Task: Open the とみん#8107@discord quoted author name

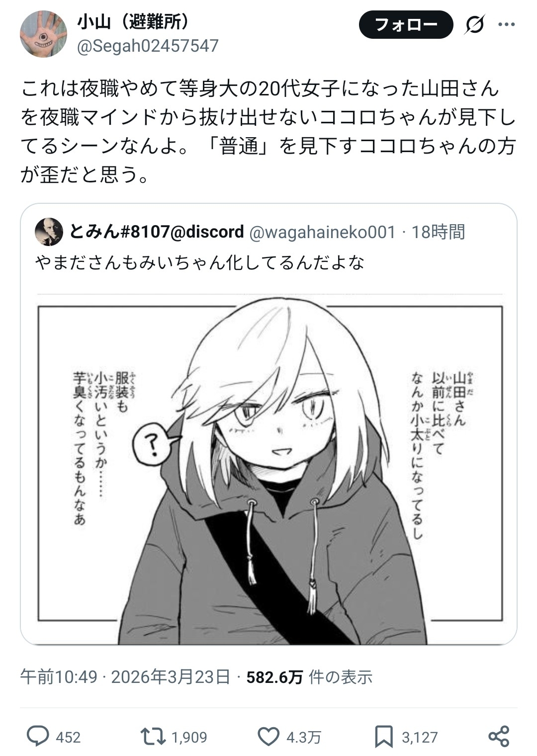Action: pos(157,232)
